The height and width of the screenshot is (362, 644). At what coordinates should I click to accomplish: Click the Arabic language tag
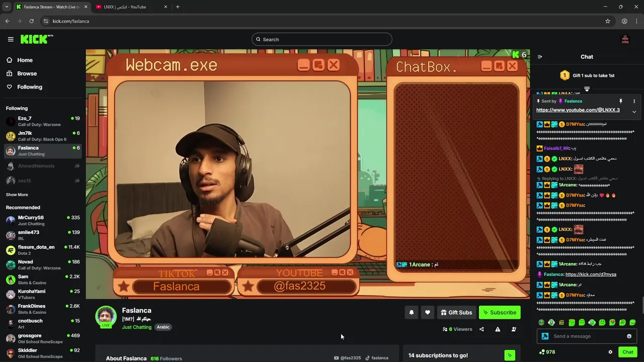point(163,327)
